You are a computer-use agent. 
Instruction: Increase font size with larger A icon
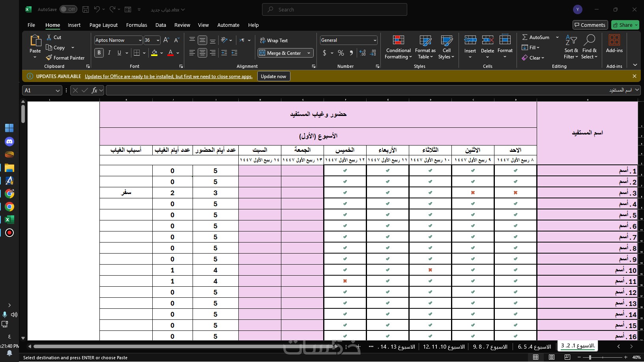coord(166,40)
